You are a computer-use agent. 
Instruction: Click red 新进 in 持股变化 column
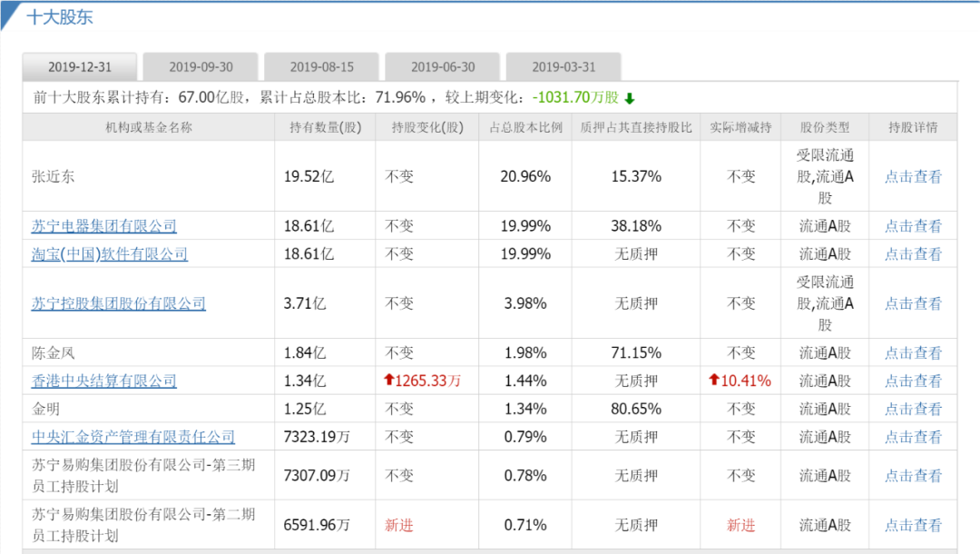pyautogui.click(x=399, y=525)
